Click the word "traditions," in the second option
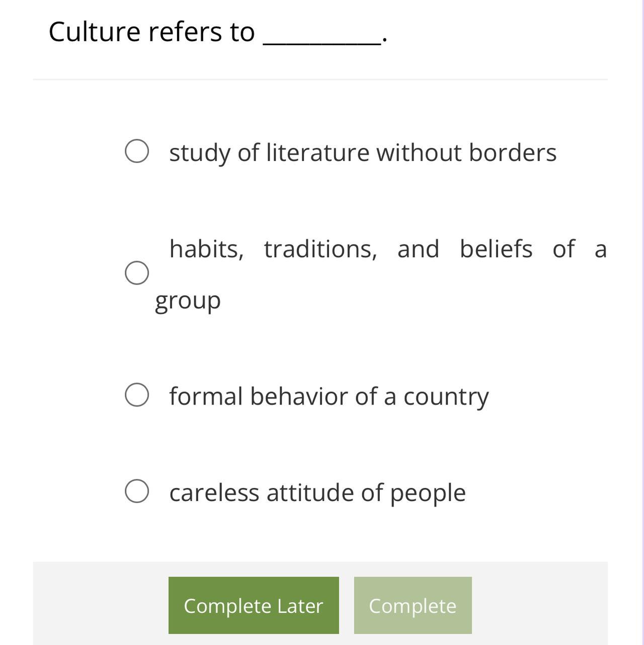Viewport: 644px width, 645px height. pos(320,249)
